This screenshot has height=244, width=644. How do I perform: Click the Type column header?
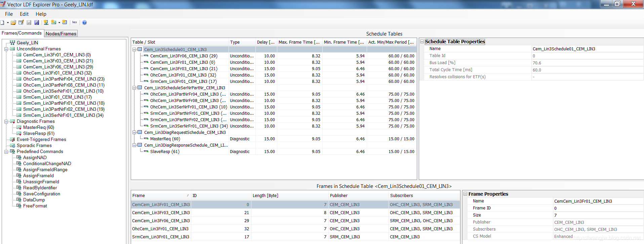click(242, 42)
